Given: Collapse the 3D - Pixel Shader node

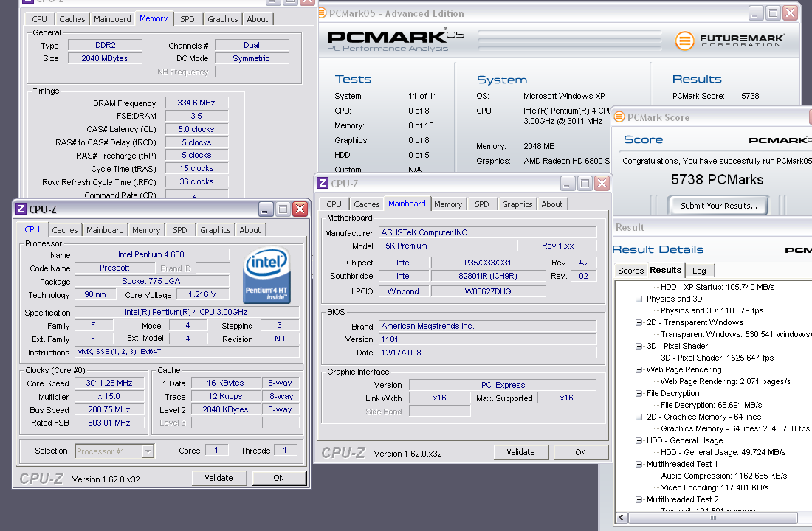Looking at the screenshot, I should pos(639,346).
